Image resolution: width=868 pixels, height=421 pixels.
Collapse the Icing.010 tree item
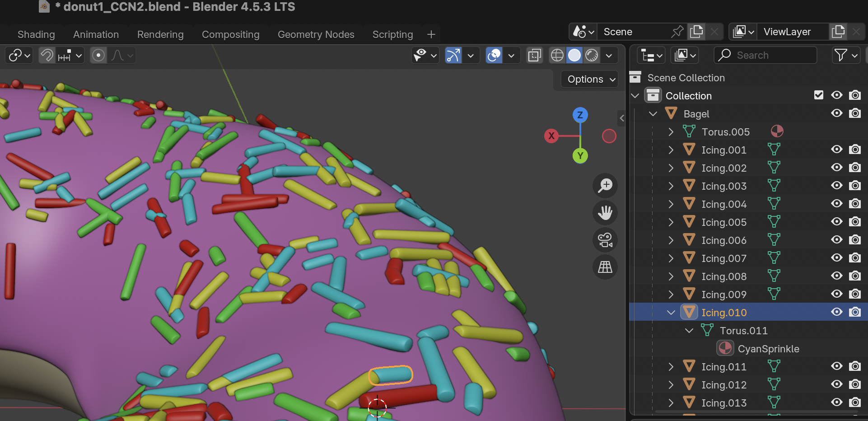pos(671,312)
